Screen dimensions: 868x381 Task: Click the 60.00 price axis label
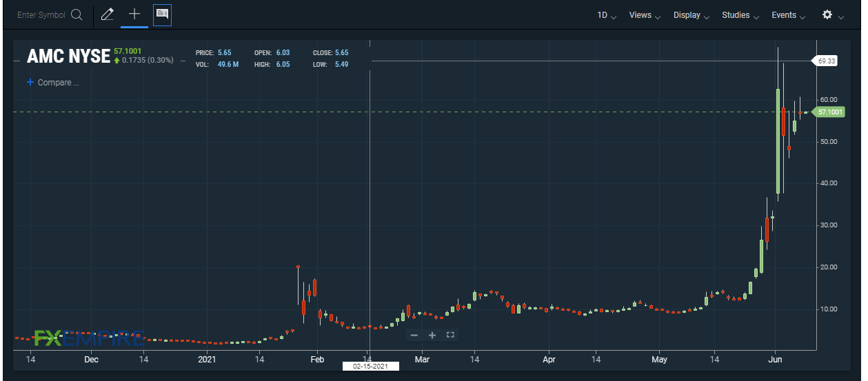pyautogui.click(x=828, y=100)
